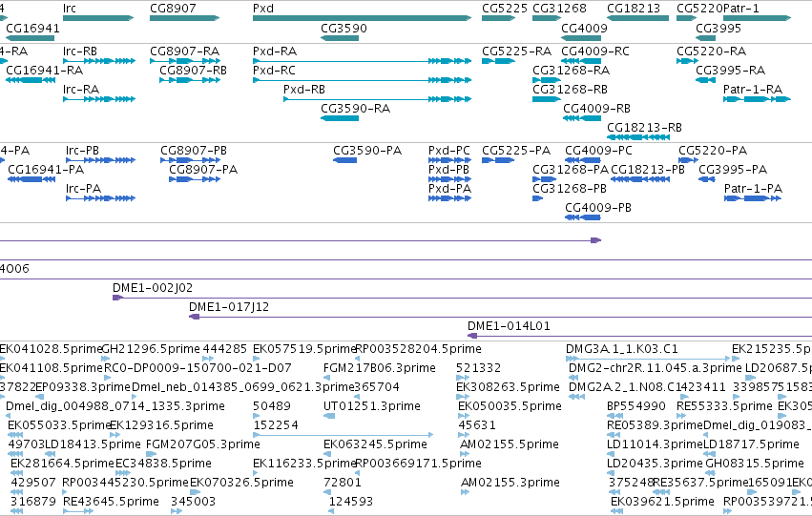Click the DME1-017J12 clone marker

(x=195, y=317)
